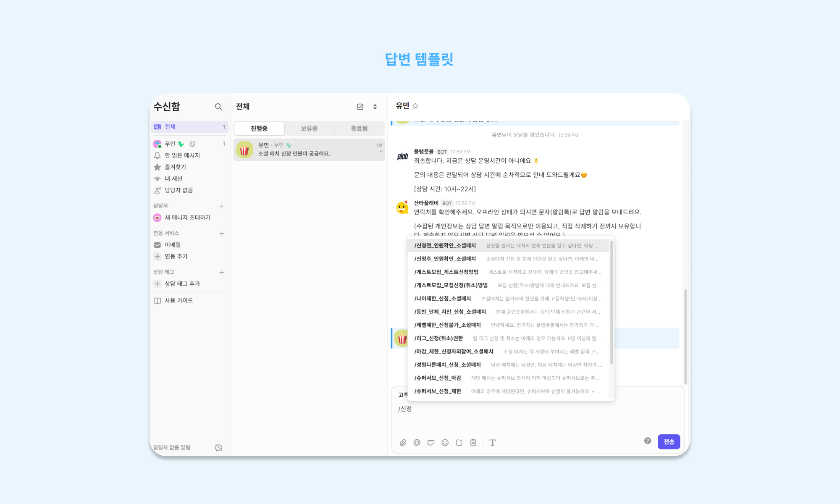
Task: Select template /성별다른매치_신청_소셜매치
Action: click(x=508, y=365)
